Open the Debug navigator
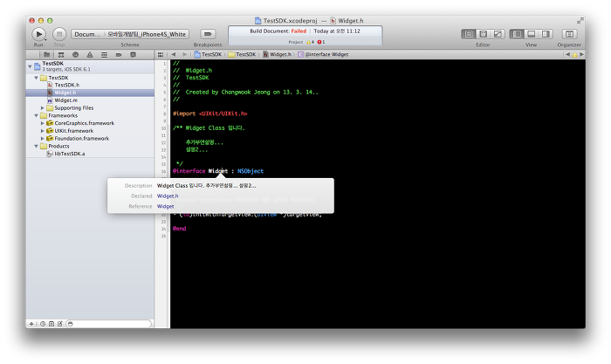The image size is (611, 364). click(x=104, y=55)
